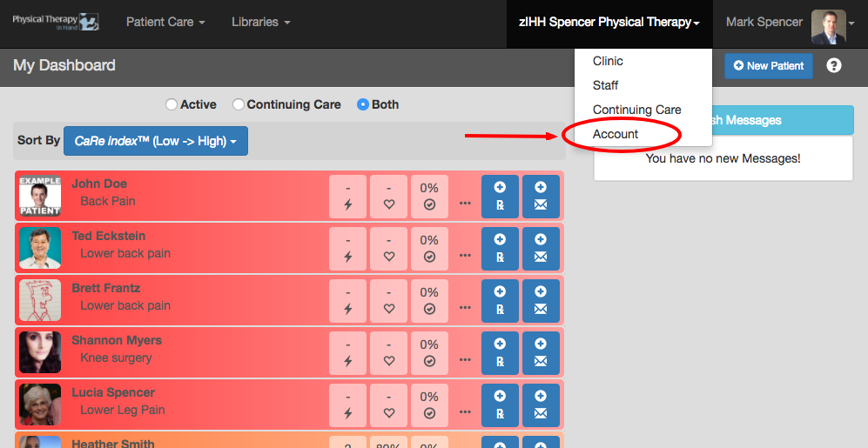Click Shannon Myers energy lightning tile

[347, 353]
